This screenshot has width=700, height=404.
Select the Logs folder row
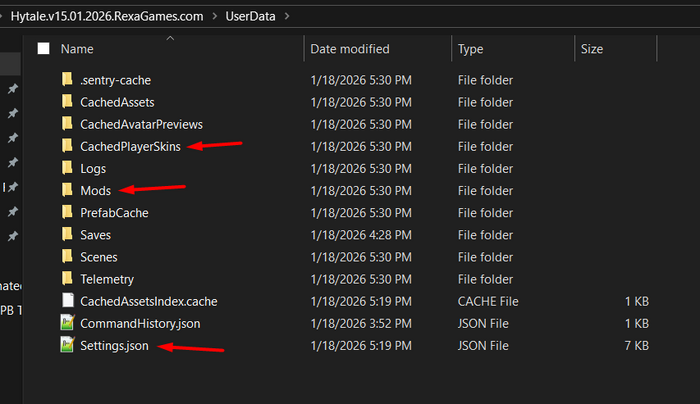tap(346, 168)
